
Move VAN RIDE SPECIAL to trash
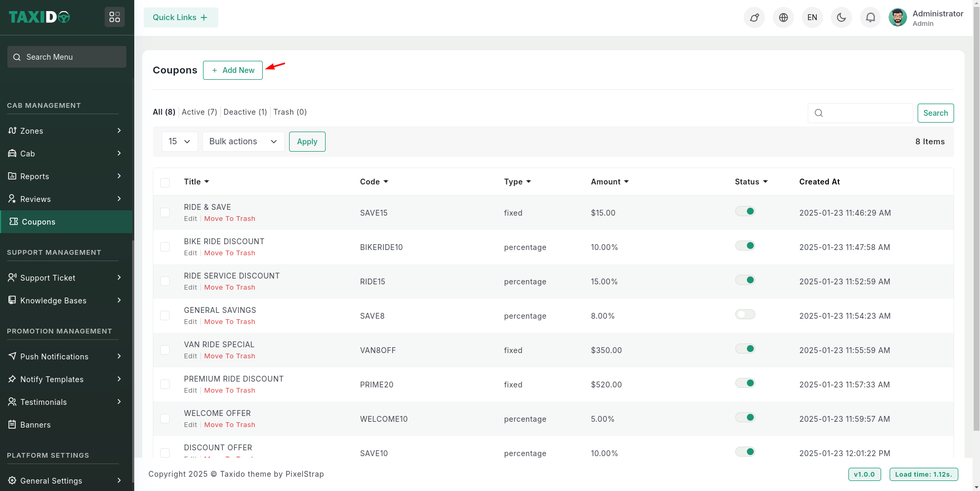[x=229, y=356]
